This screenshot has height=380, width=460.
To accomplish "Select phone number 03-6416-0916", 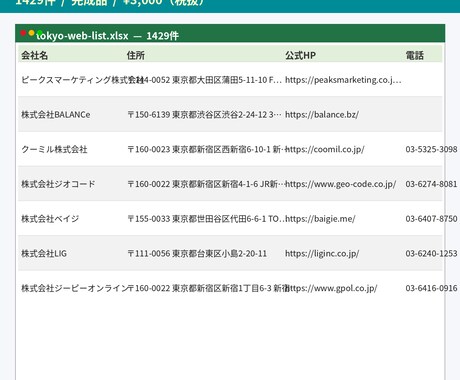I will click(431, 288).
